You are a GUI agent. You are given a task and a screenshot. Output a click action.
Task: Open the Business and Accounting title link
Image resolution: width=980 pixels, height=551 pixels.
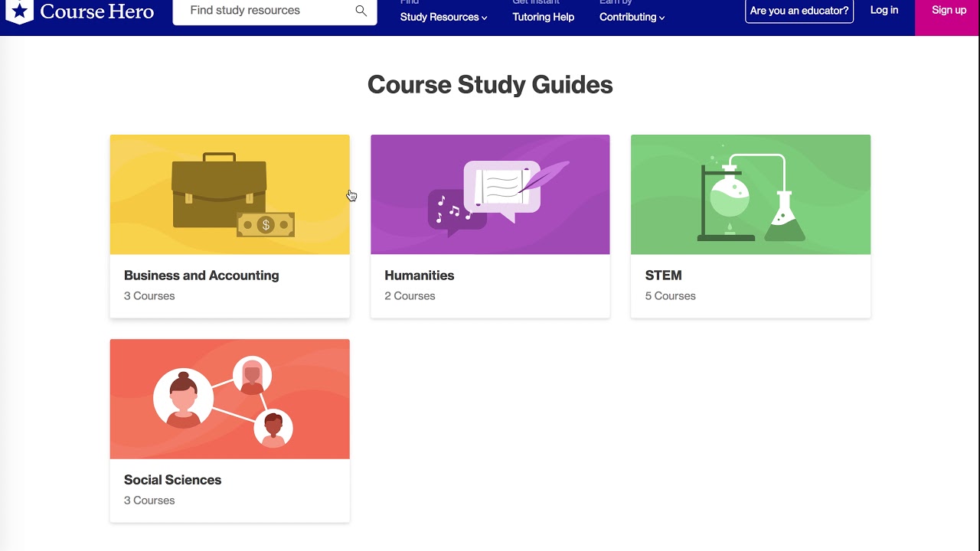click(x=201, y=275)
